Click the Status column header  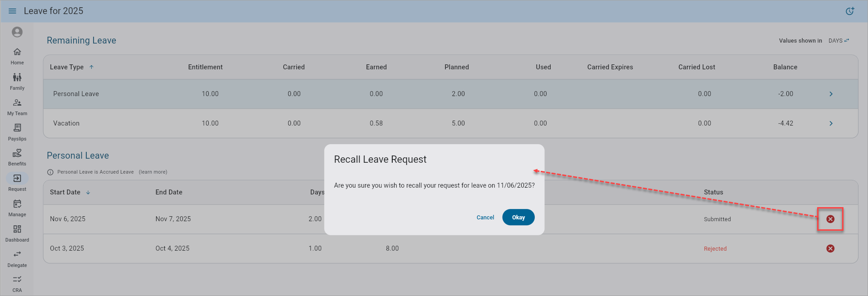click(x=714, y=192)
